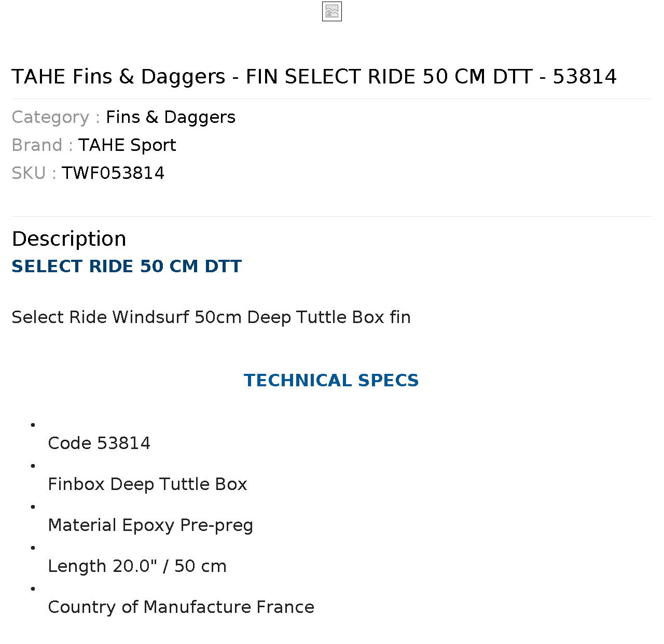Click the SELECT RIDE 50 CM DTT heading
Image resolution: width=664 pixels, height=644 pixels.
coord(127,267)
